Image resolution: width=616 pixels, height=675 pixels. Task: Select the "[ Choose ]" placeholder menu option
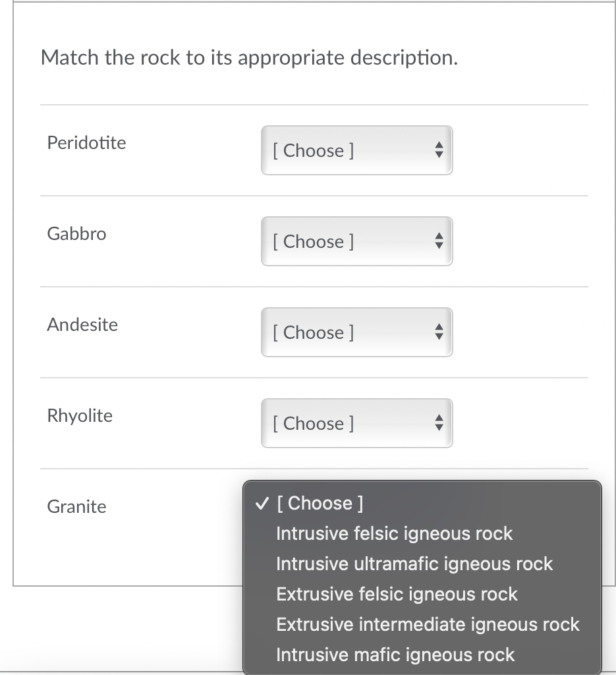point(320,504)
